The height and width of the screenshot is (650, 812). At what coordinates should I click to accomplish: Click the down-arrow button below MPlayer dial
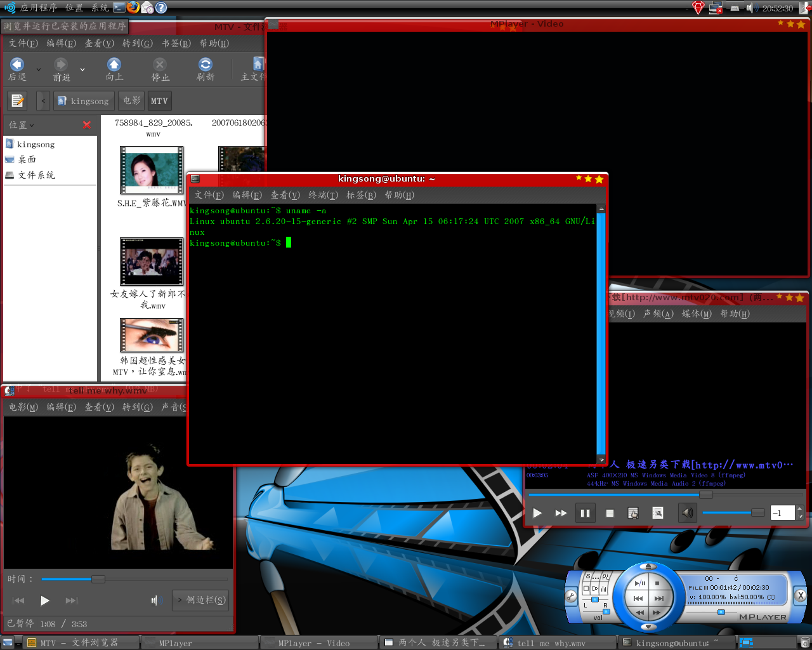[x=648, y=627]
